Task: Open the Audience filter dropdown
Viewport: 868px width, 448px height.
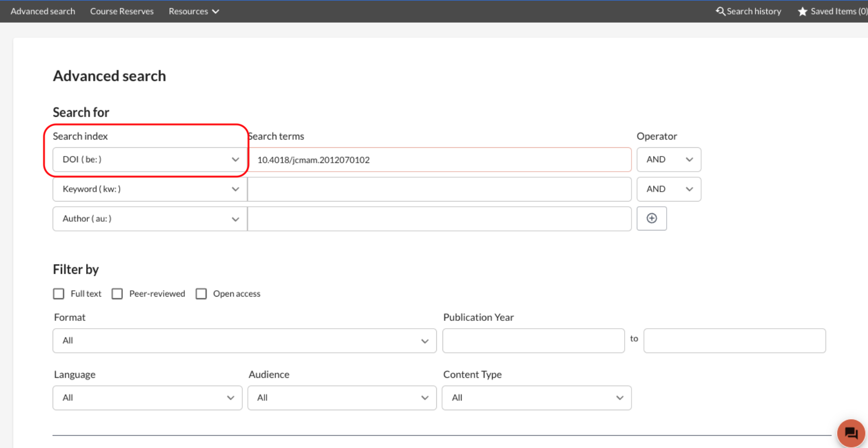Action: point(342,398)
